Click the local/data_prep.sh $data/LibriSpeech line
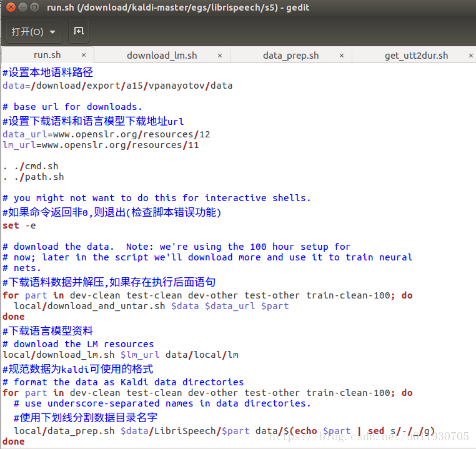 tap(225, 431)
